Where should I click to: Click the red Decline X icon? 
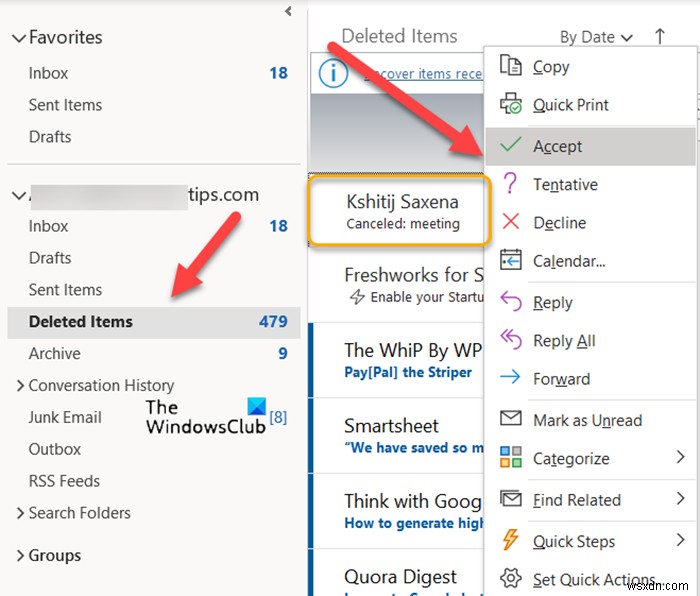[x=510, y=221]
